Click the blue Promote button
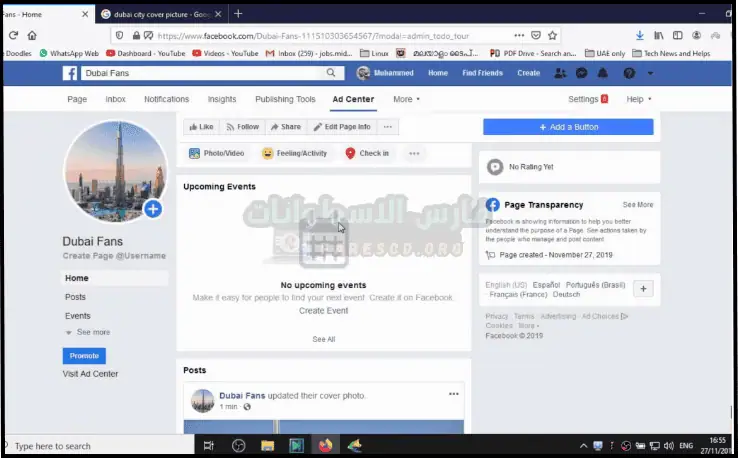This screenshot has height=458, width=738. [x=84, y=356]
